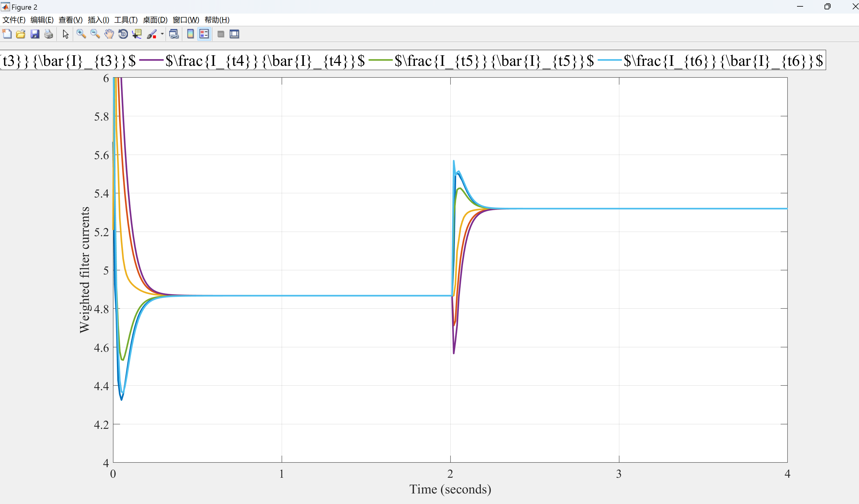Print the figure using the printer icon
This screenshot has width=859, height=504.
click(49, 34)
